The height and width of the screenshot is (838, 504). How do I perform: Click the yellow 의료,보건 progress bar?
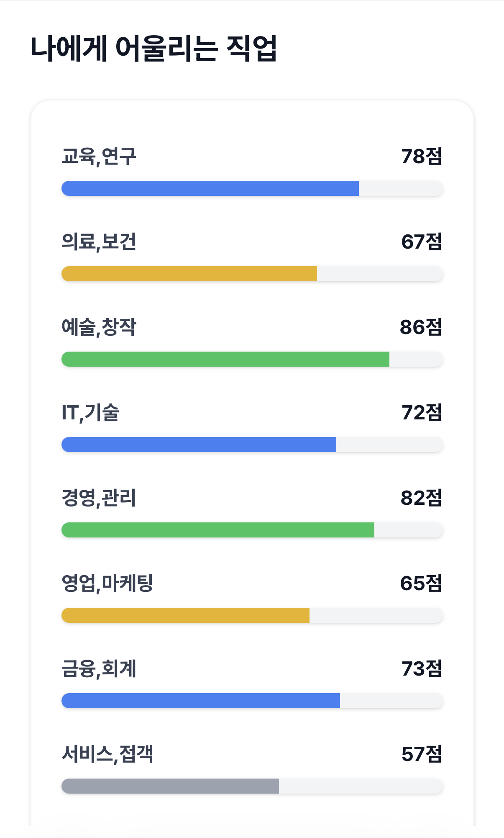point(188,273)
